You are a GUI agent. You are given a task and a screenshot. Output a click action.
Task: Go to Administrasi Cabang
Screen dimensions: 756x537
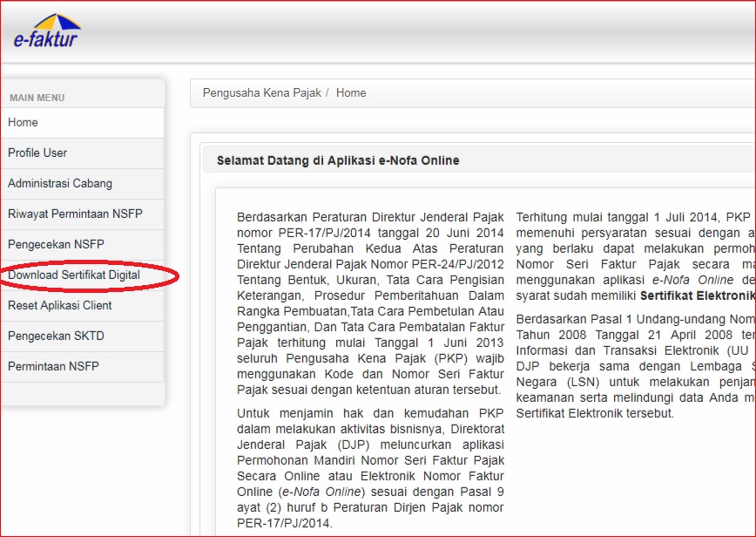83,183
